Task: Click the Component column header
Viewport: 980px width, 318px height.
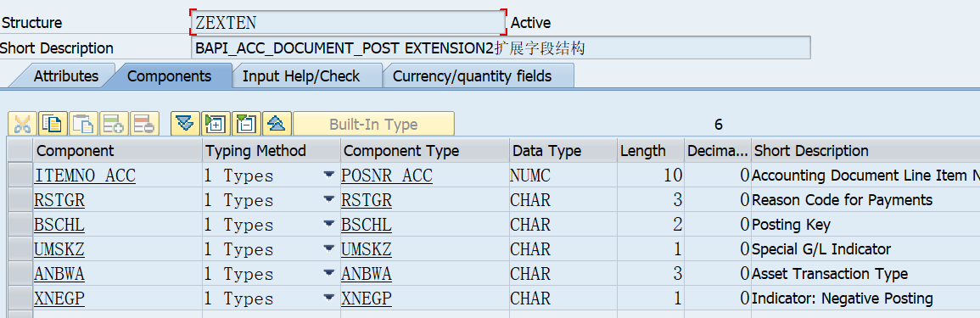Action: pos(118,151)
